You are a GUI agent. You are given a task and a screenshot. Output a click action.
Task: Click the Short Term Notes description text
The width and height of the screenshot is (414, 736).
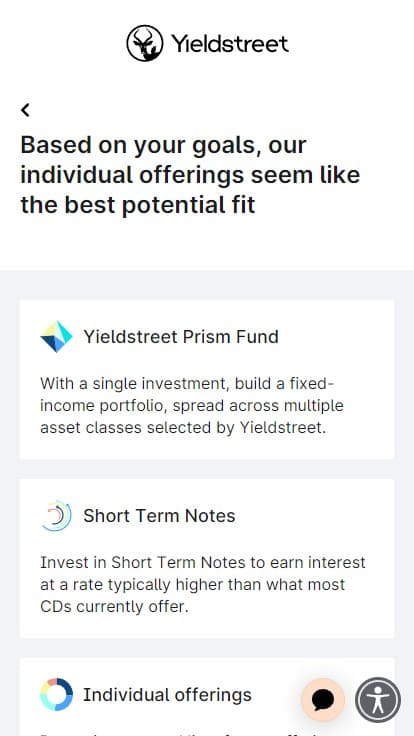pos(202,584)
